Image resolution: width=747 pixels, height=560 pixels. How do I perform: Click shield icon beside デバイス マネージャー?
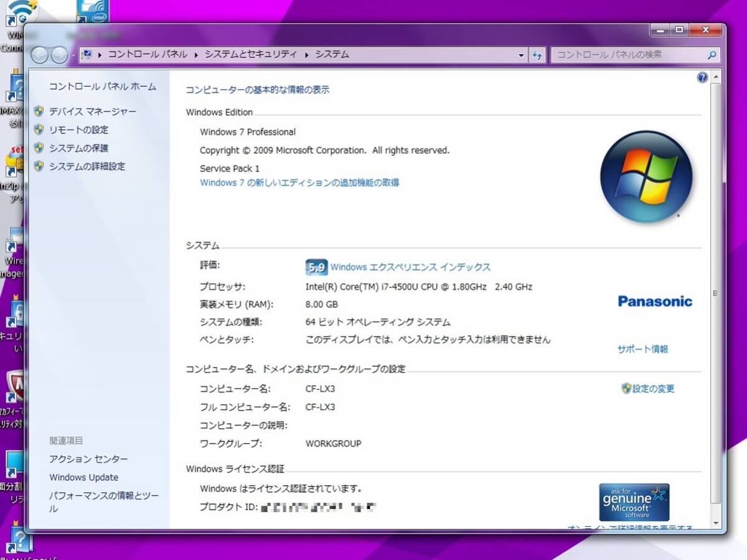coord(39,111)
